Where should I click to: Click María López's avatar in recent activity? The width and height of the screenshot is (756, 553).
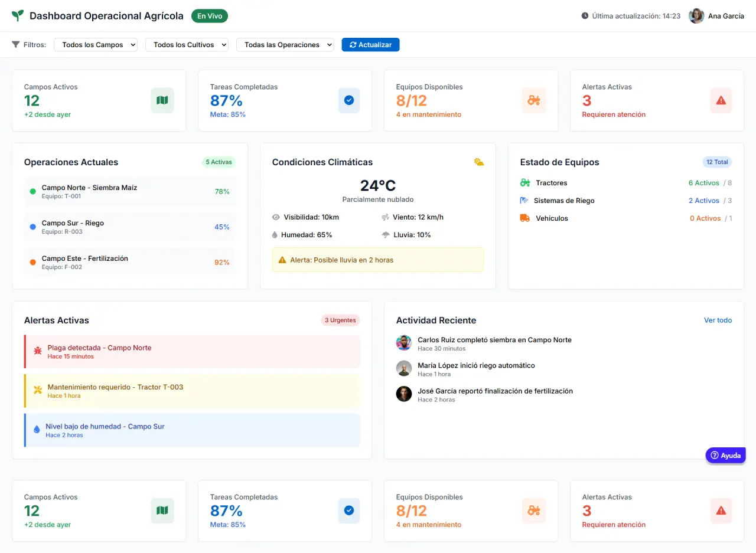point(404,368)
